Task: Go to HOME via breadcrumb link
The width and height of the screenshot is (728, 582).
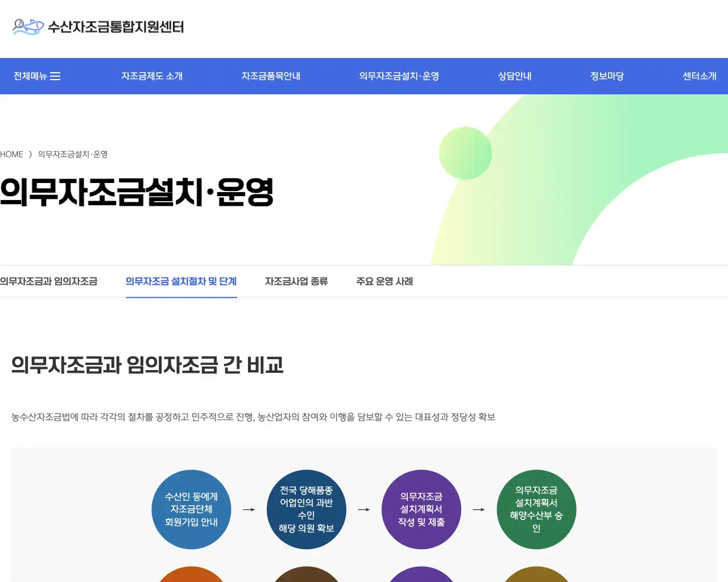Action: coord(11,154)
